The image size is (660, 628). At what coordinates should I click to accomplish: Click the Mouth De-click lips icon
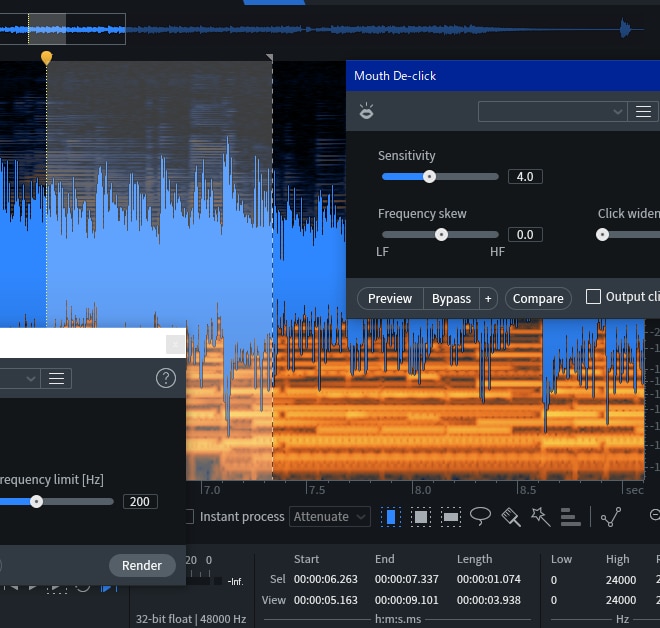tap(366, 111)
